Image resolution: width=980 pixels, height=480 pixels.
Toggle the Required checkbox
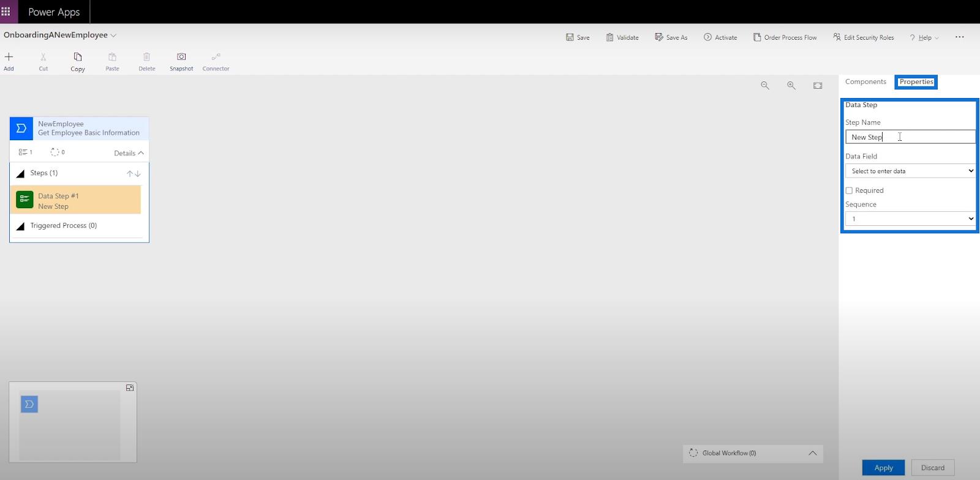point(849,190)
